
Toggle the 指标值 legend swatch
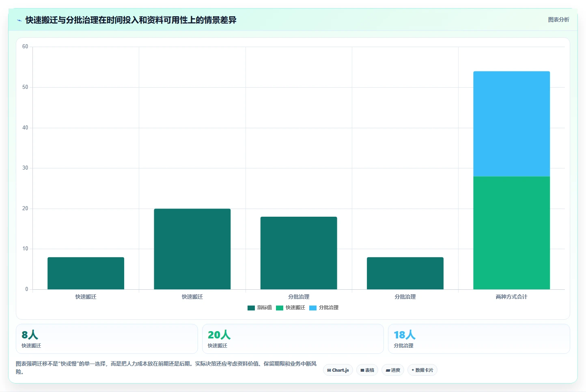click(x=251, y=308)
